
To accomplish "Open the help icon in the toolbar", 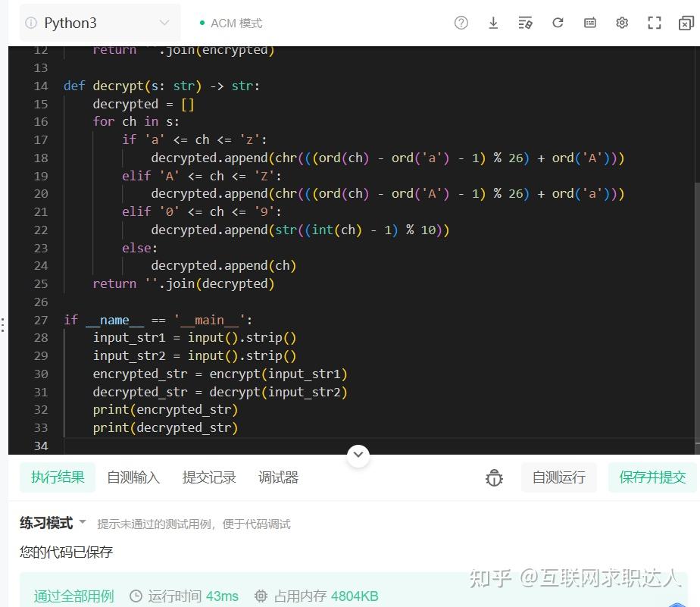I will (461, 23).
